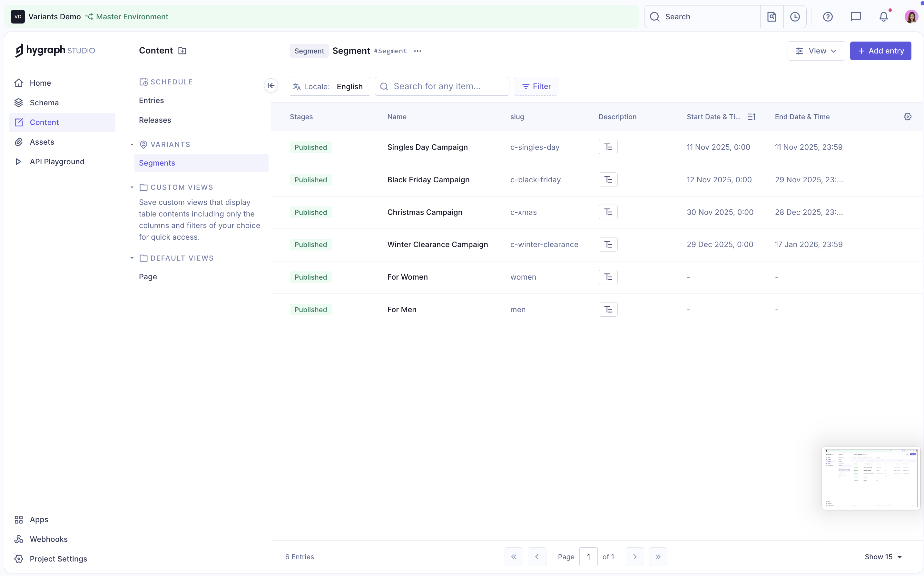Open table column settings via the gear icon
Viewport: 924px width, 576px height.
pos(908,117)
